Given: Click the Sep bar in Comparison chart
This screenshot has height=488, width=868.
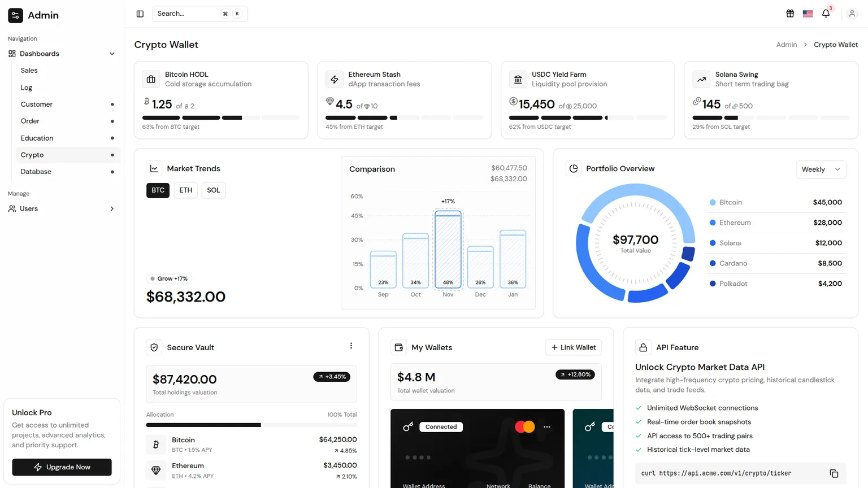Looking at the screenshot, I should [x=383, y=269].
